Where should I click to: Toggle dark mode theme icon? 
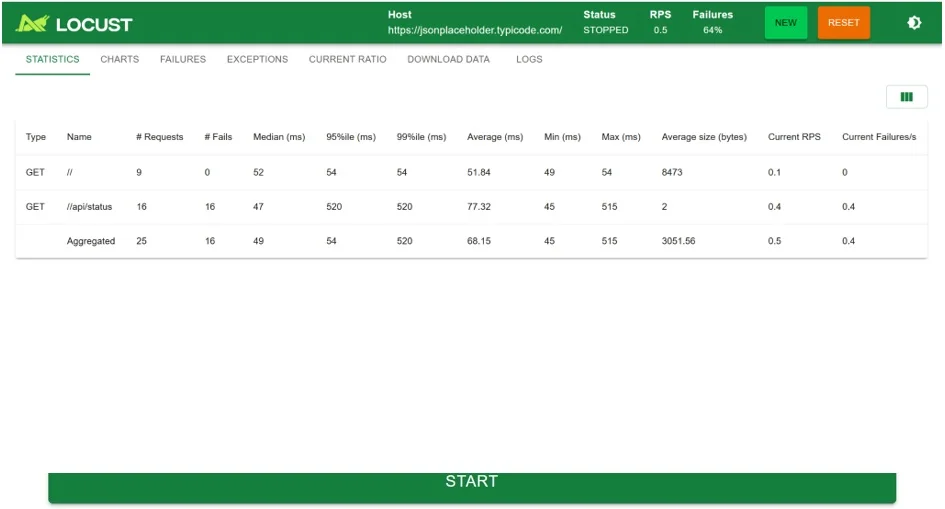coord(914,23)
